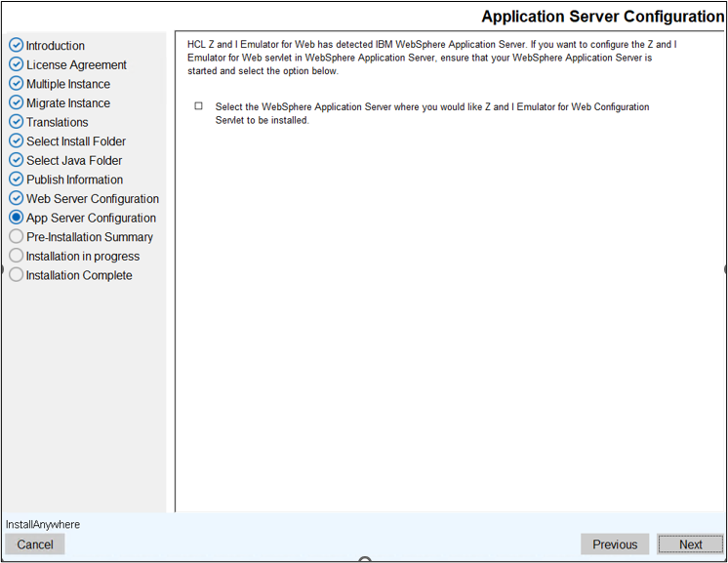Select the 'Migrate Instance' step label

68,103
